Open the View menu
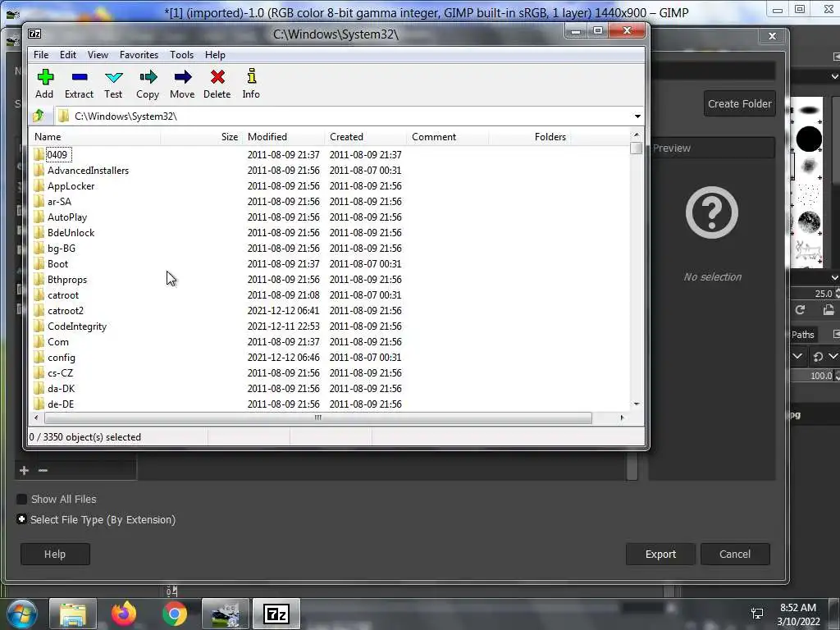The width and height of the screenshot is (840, 630). pos(98,55)
